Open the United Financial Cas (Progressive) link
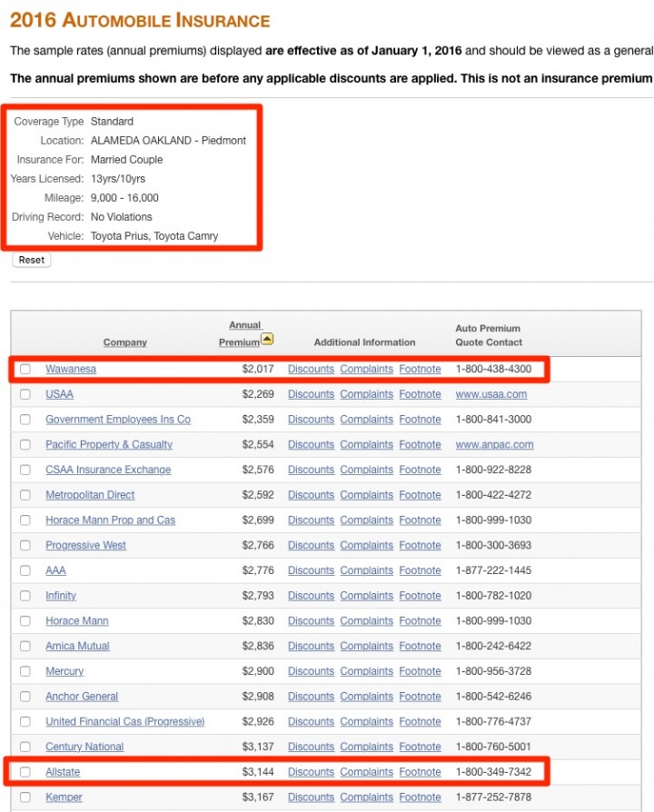Screen dimensions: 654x812 point(125,722)
